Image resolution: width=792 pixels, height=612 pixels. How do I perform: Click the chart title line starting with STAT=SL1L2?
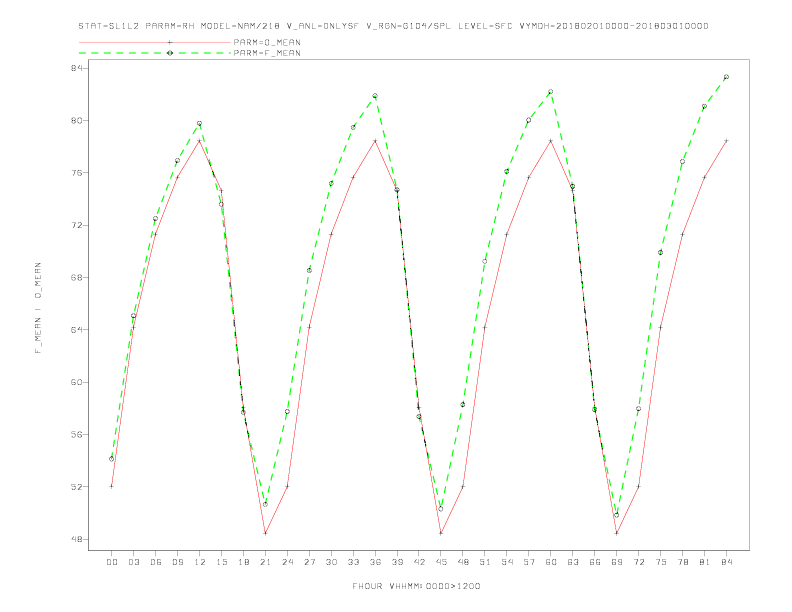coord(393,26)
